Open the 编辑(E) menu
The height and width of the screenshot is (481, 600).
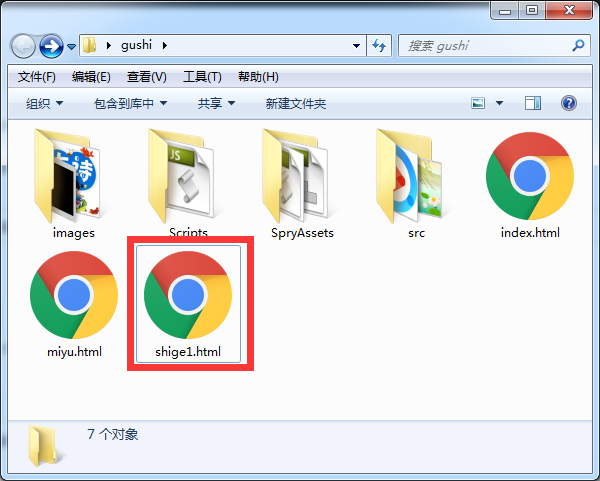[91, 77]
